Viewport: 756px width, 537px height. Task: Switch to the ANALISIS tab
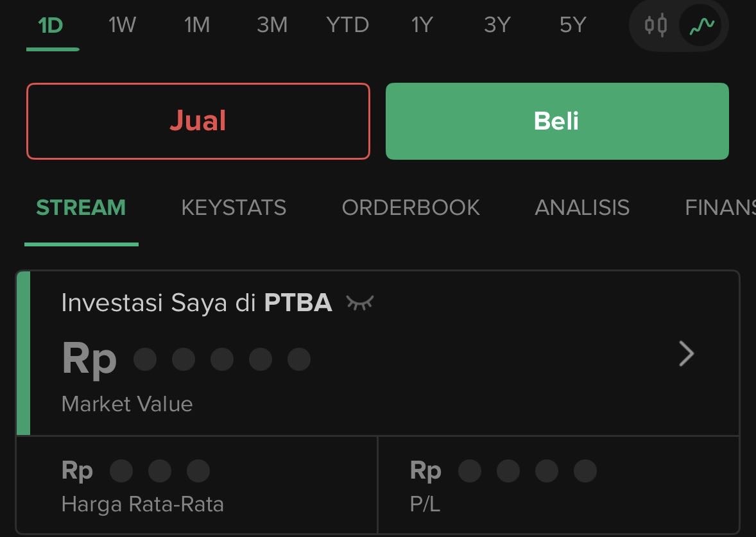582,208
